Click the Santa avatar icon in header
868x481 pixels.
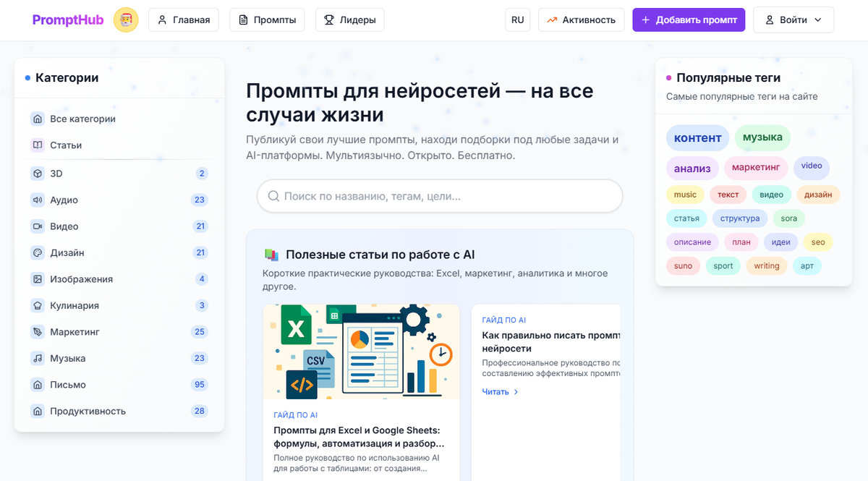(126, 20)
